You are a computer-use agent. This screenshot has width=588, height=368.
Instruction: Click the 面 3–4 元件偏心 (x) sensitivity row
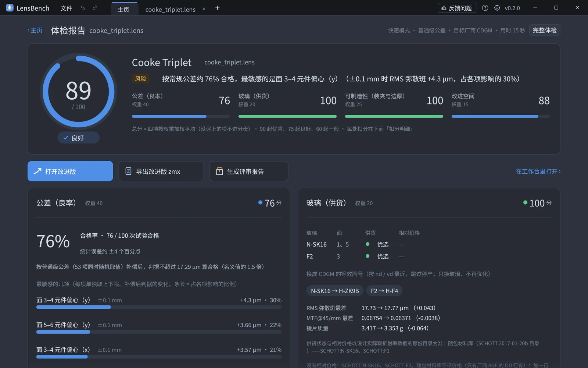pos(159,353)
